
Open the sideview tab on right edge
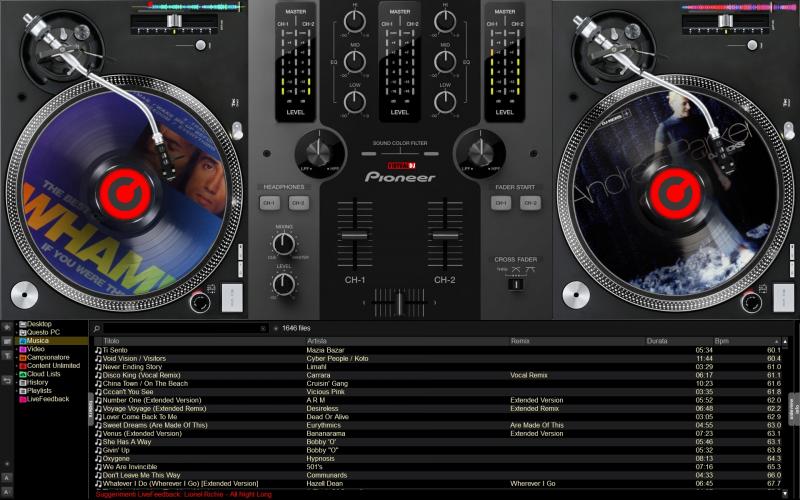click(x=793, y=409)
